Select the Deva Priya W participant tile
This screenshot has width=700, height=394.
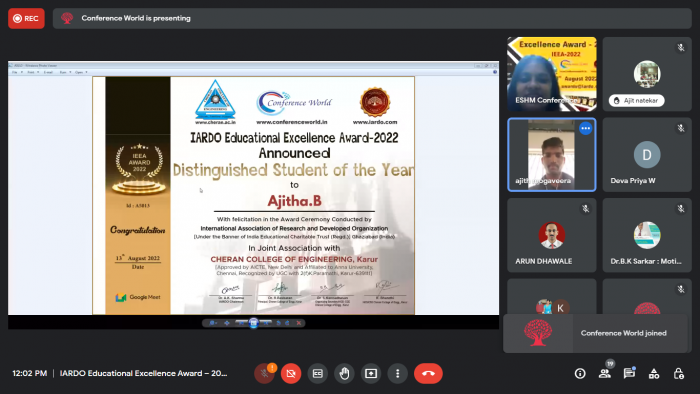point(647,154)
